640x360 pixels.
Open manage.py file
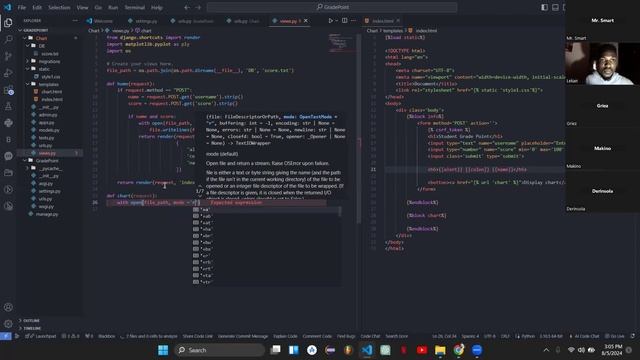pyautogui.click(x=46, y=214)
